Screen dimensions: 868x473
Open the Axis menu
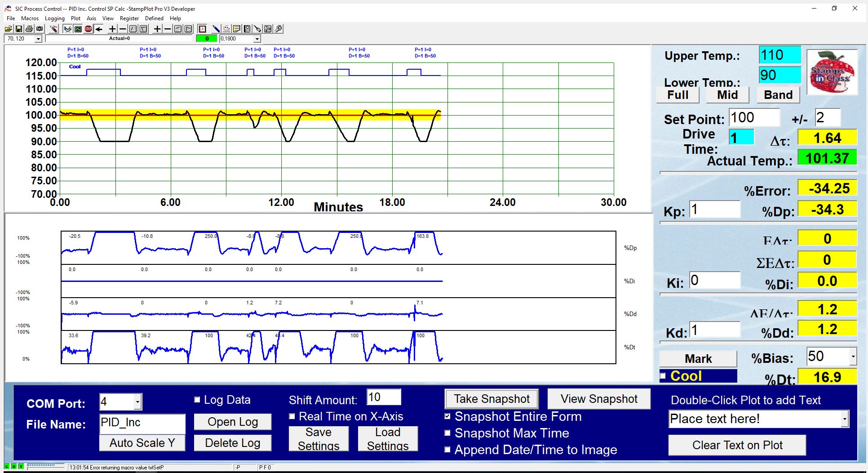91,18
